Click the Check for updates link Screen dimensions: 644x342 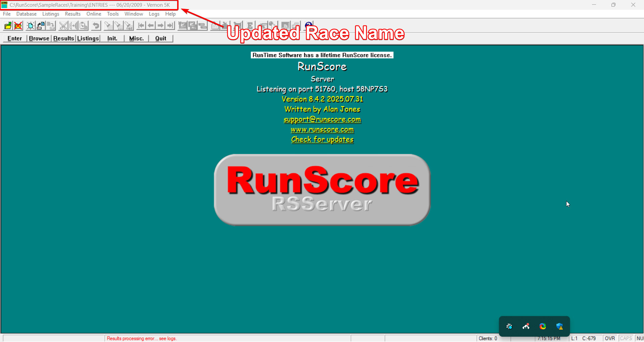click(x=322, y=139)
